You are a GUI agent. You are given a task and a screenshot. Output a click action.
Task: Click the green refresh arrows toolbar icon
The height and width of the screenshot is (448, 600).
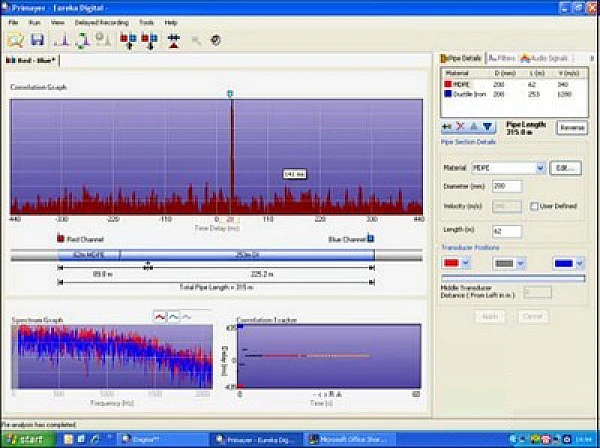[81, 40]
